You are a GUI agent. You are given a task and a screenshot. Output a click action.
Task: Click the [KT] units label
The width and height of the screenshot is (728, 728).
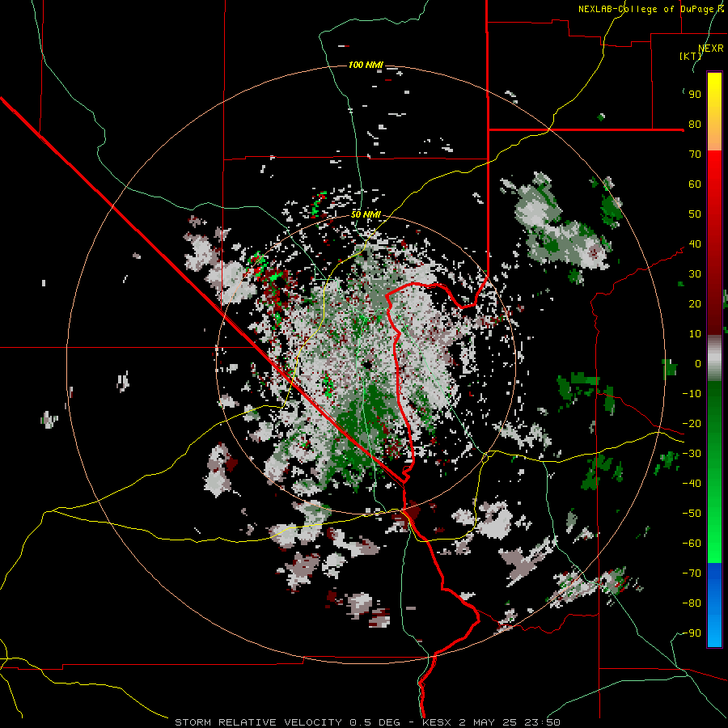coord(691,56)
